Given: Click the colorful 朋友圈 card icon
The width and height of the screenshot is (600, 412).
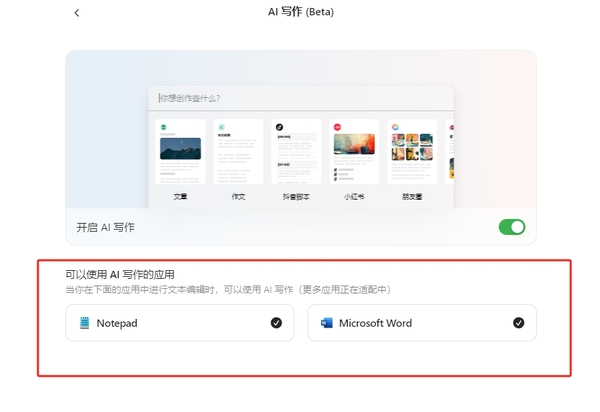Looking at the screenshot, I should click(396, 127).
